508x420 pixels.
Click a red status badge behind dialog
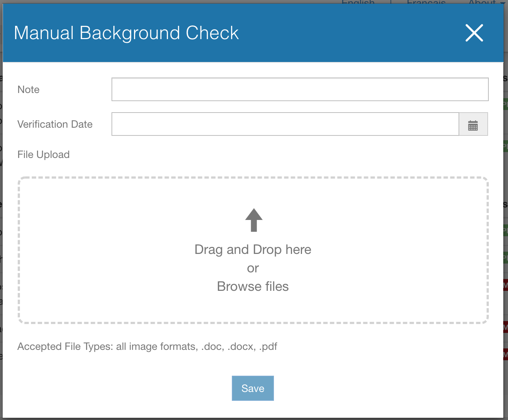(506, 285)
